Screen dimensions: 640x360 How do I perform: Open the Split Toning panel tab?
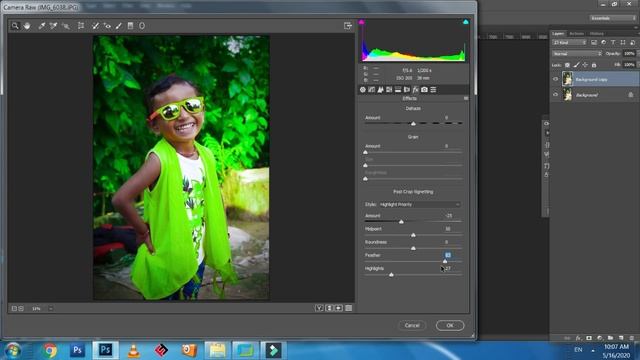(398, 89)
